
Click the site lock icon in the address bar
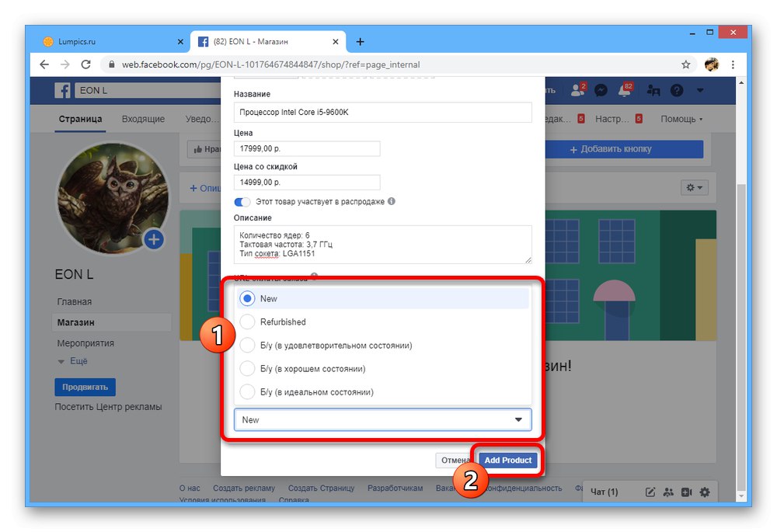[x=111, y=64]
